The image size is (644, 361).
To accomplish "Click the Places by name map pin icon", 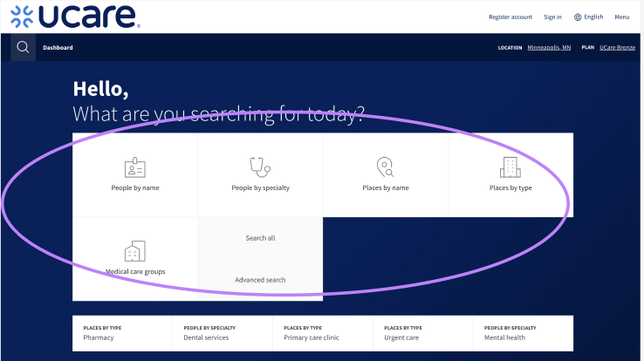I will pyautogui.click(x=385, y=167).
